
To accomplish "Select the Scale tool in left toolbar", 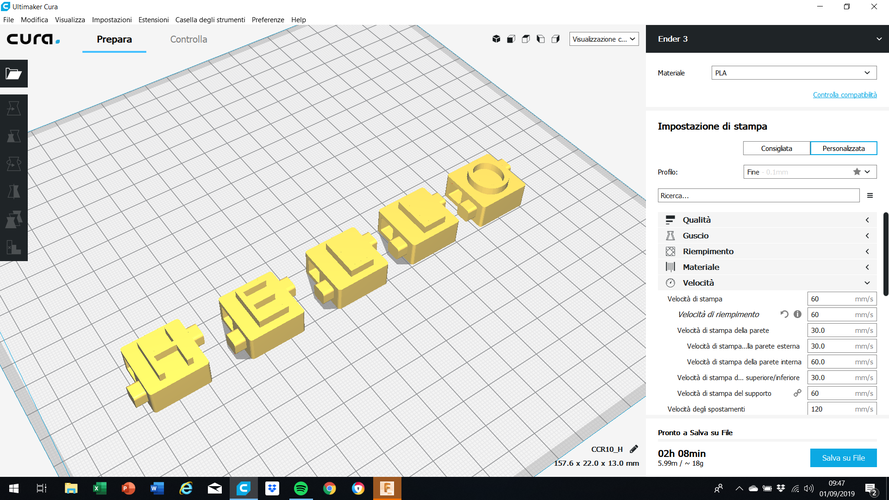I will (14, 136).
